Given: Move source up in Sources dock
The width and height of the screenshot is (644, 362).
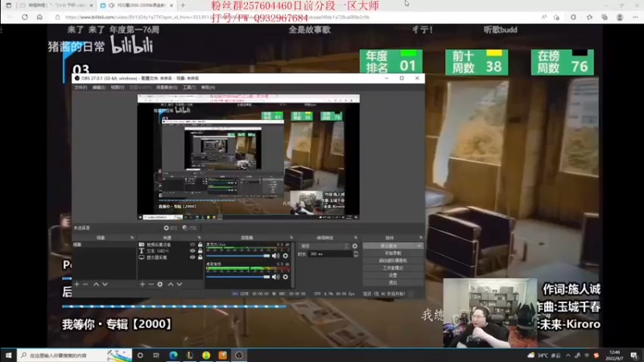Looking at the screenshot, I should [171, 284].
